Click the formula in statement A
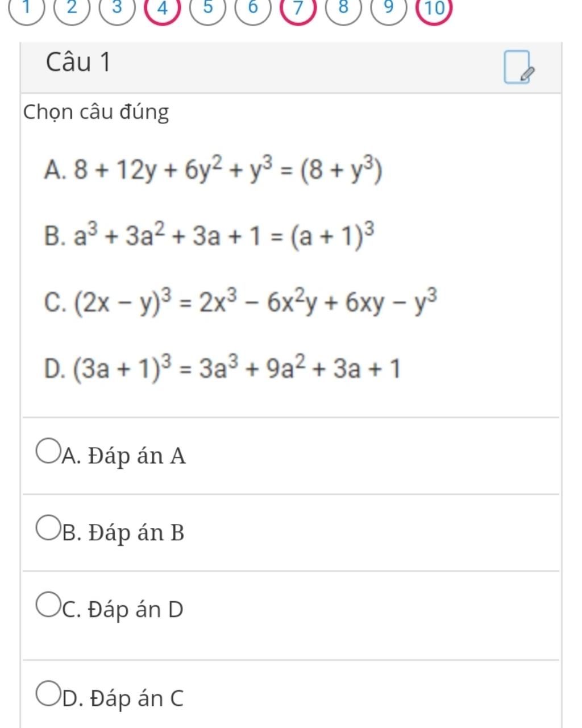This screenshot has width=582, height=728. tap(227, 169)
